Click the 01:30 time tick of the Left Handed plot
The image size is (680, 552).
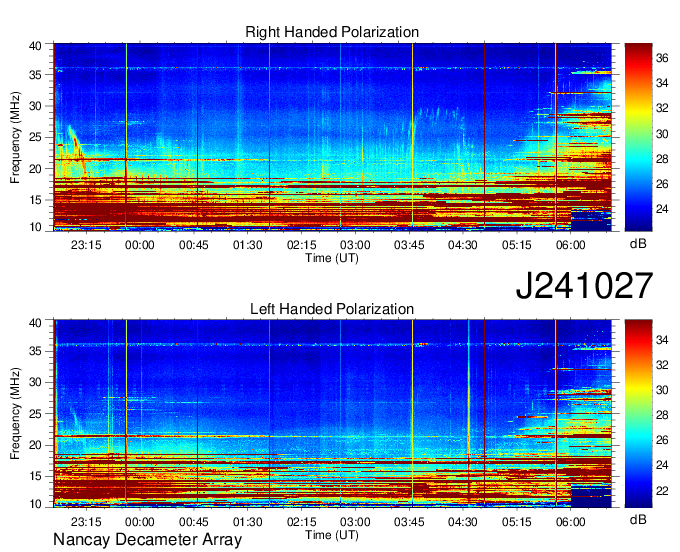(x=248, y=522)
